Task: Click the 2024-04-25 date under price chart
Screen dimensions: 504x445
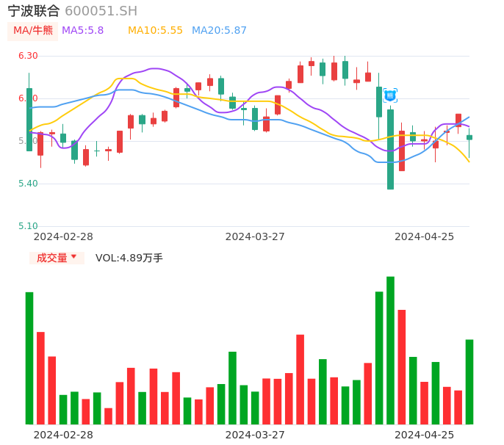Action: tap(425, 236)
